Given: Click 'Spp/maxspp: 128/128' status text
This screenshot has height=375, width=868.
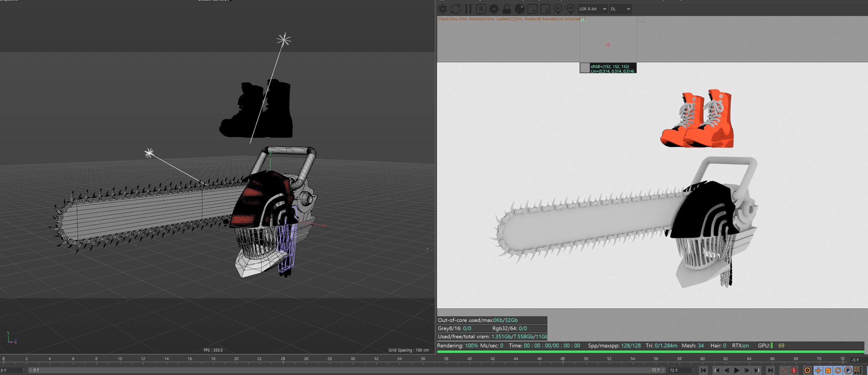Looking at the screenshot, I should (614, 345).
